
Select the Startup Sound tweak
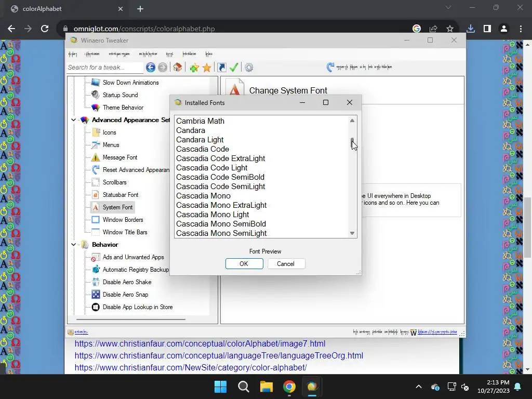click(x=120, y=95)
